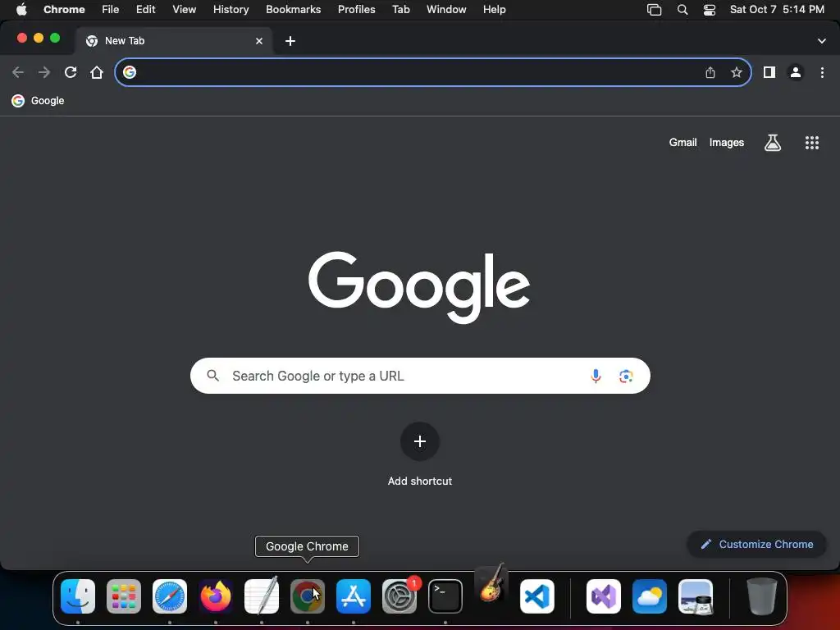Open Terminal from the dock
840x630 pixels.
pyautogui.click(x=445, y=596)
